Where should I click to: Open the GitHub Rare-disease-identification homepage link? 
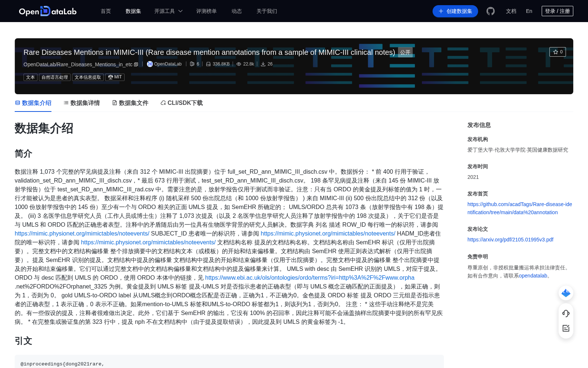click(520, 208)
